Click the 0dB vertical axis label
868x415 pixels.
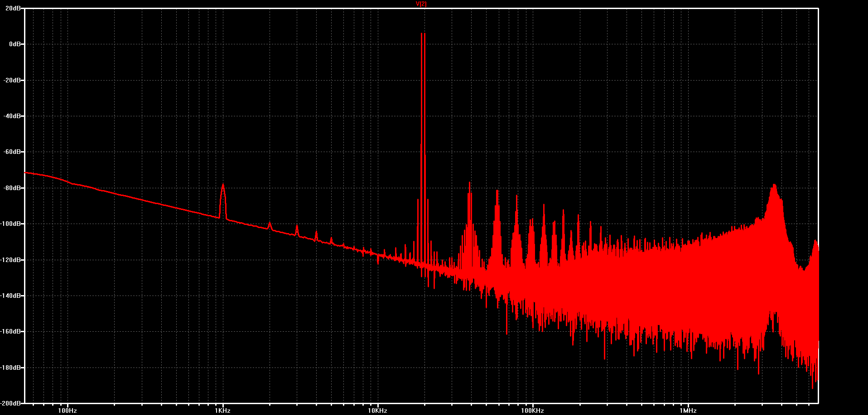click(15, 44)
